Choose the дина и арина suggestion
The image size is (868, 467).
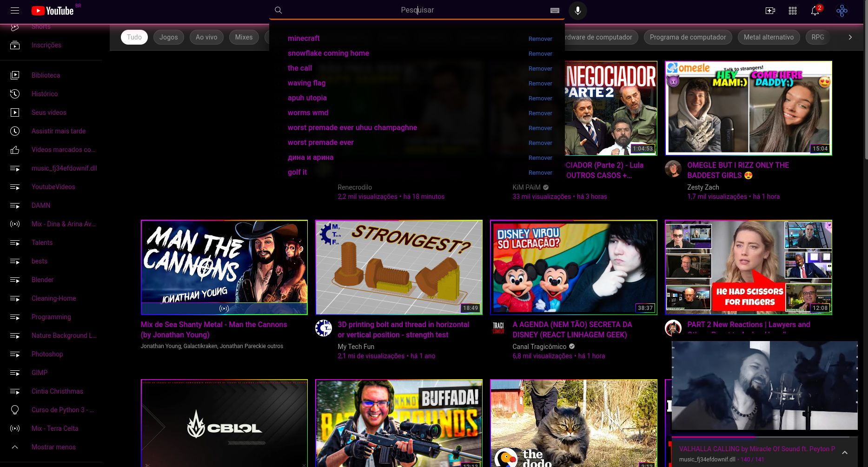click(311, 157)
